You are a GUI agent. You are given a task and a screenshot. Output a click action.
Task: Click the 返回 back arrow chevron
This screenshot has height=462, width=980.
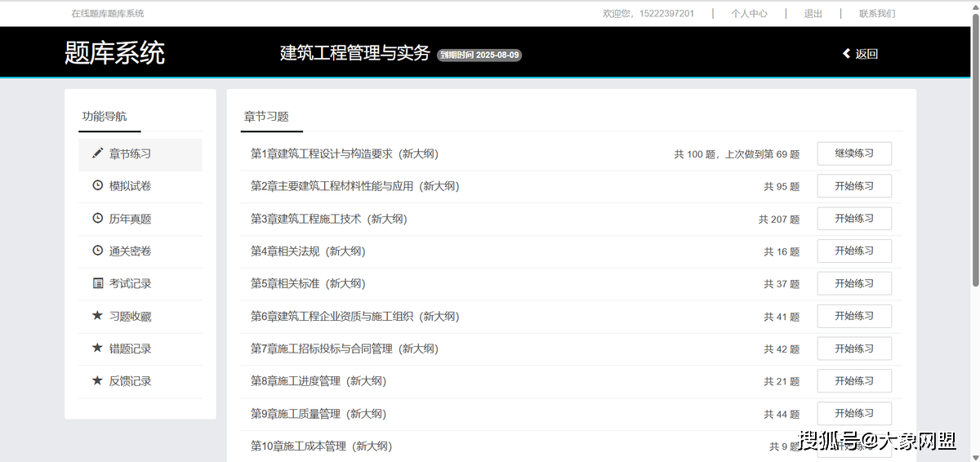[847, 54]
